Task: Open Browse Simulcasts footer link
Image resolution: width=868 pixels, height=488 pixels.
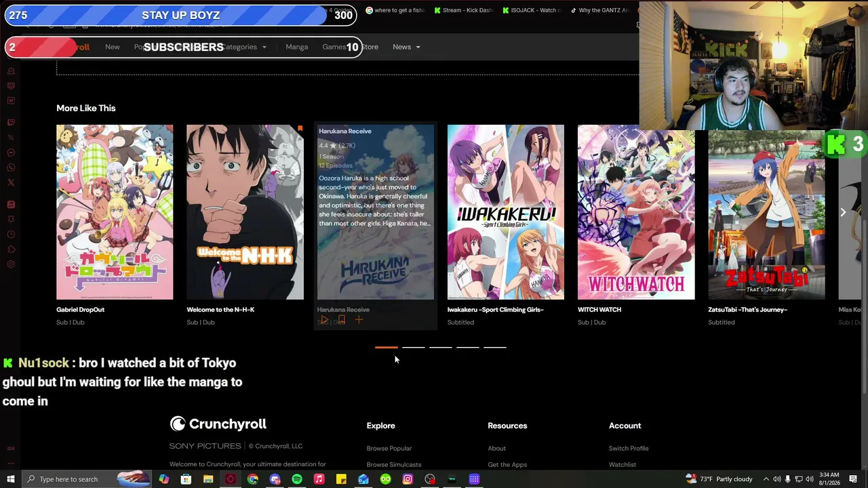Action: point(394,465)
